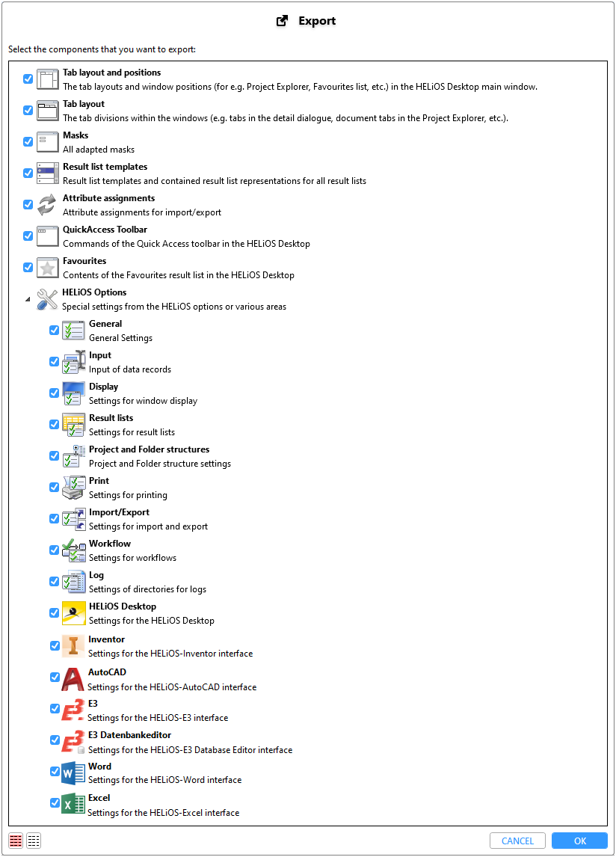
Task: Click the QuickAccess Toolbar icon
Action: (x=48, y=236)
